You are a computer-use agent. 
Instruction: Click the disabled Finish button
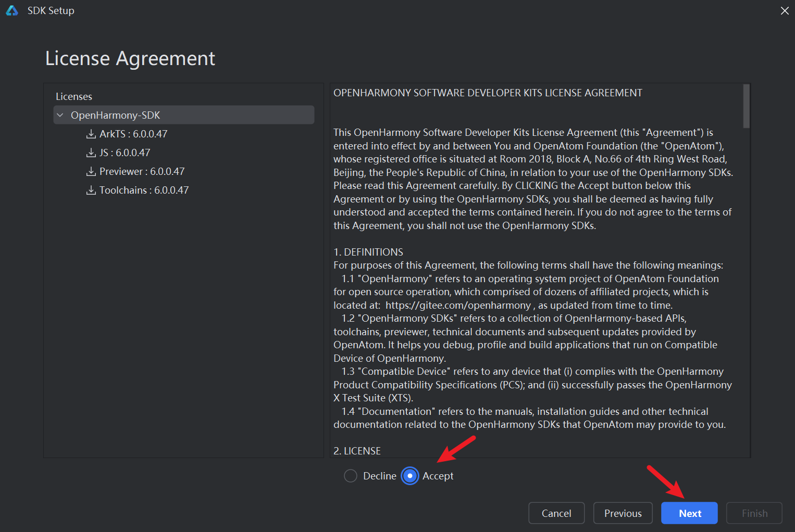(x=754, y=513)
